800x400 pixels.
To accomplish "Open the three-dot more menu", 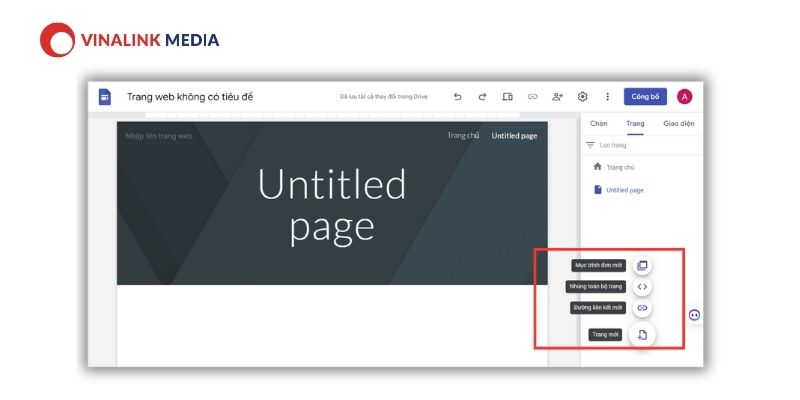I will click(x=607, y=96).
